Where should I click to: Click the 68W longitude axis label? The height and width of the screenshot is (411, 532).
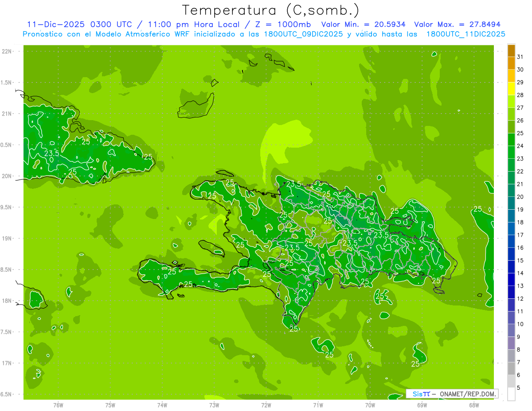pos(474,405)
